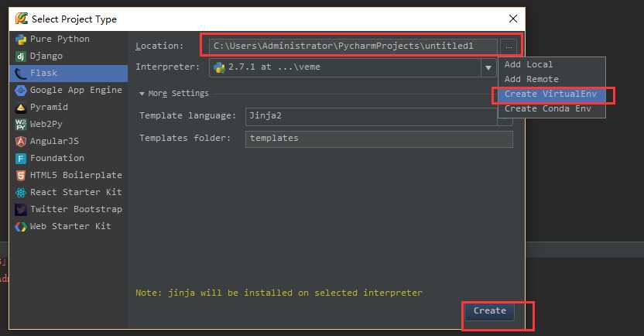
Task: Click the Twitter Bootstrap icon
Action: click(x=21, y=210)
